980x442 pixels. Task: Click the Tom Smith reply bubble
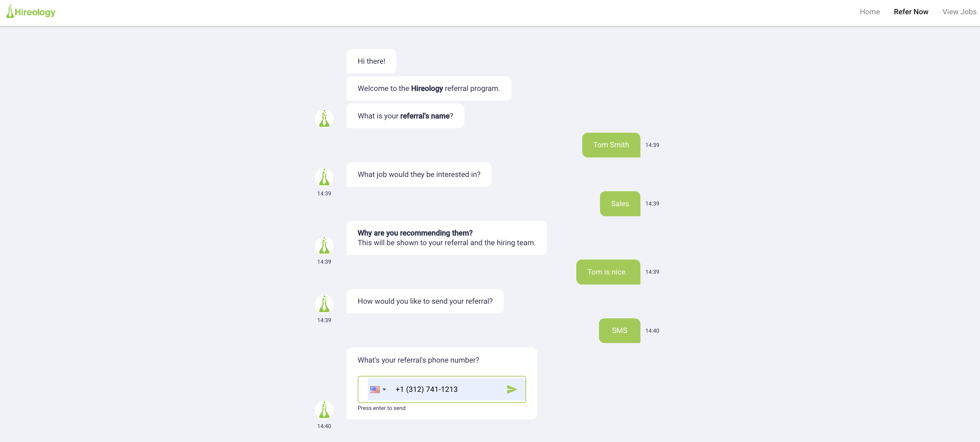(611, 145)
